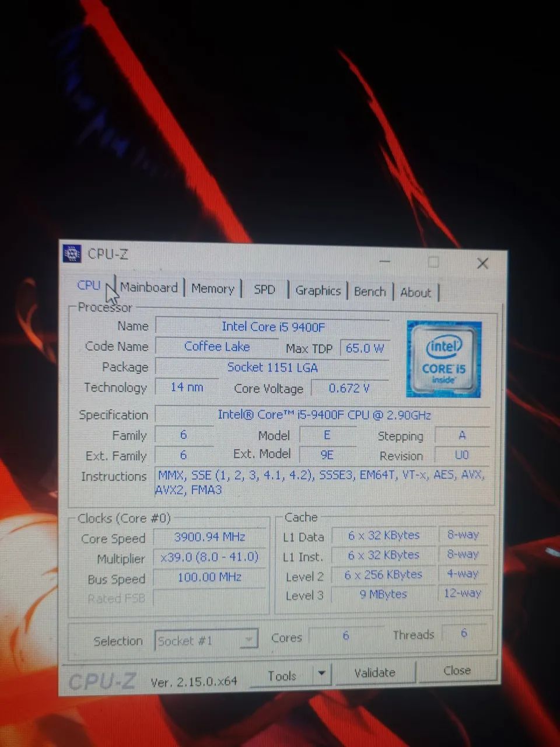Click the Coffee Lake code name value
The image size is (560, 747).
click(x=216, y=347)
